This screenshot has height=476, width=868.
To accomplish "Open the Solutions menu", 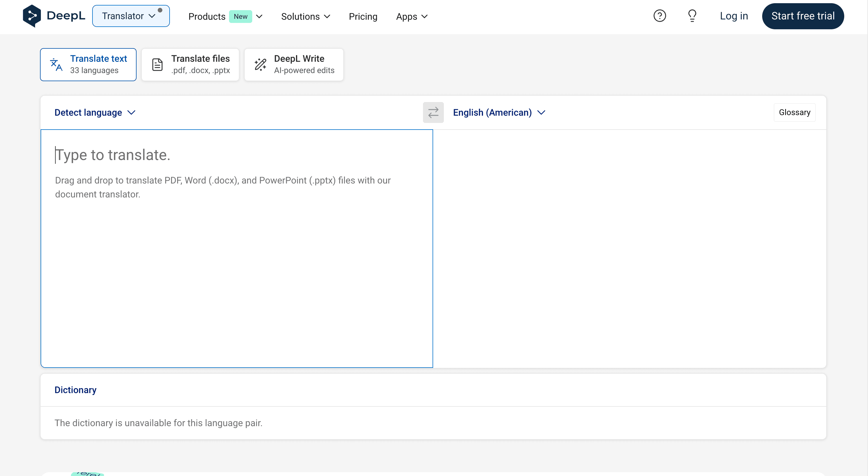I will pos(305,17).
